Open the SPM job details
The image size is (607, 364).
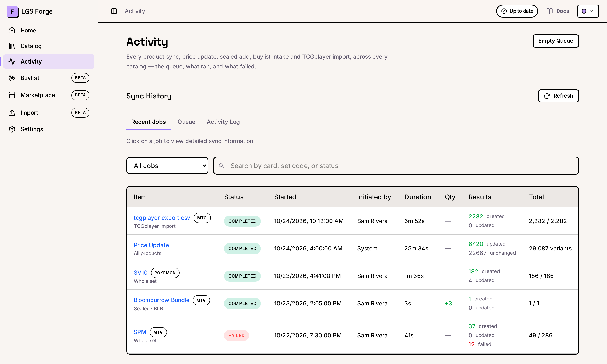(x=140, y=332)
